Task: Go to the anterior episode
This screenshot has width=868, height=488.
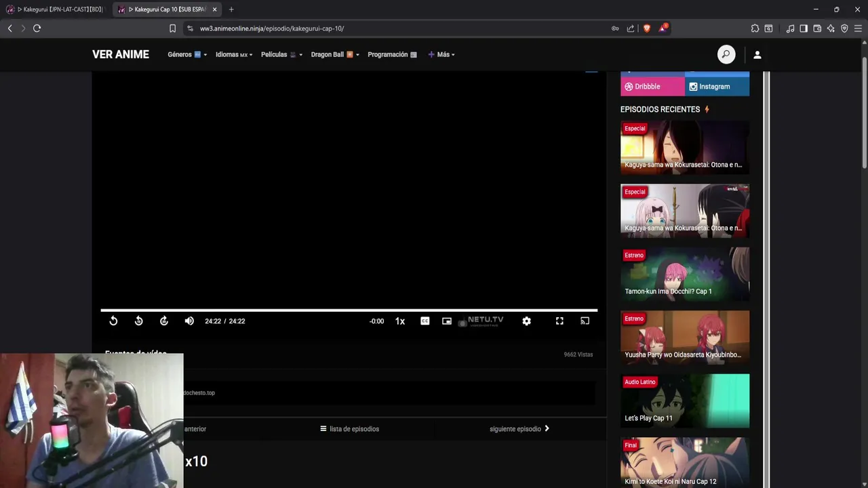Action: tap(195, 429)
